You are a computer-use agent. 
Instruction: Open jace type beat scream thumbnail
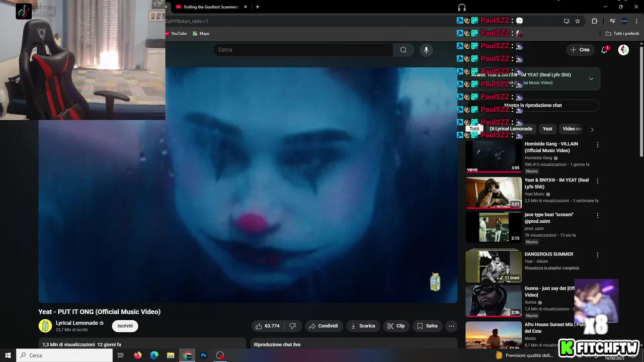[494, 227]
